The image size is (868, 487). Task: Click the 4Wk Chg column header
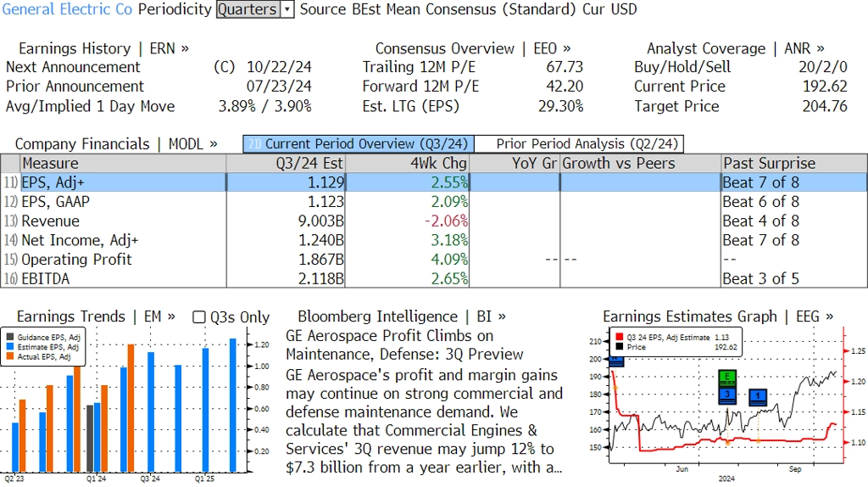pos(407,164)
